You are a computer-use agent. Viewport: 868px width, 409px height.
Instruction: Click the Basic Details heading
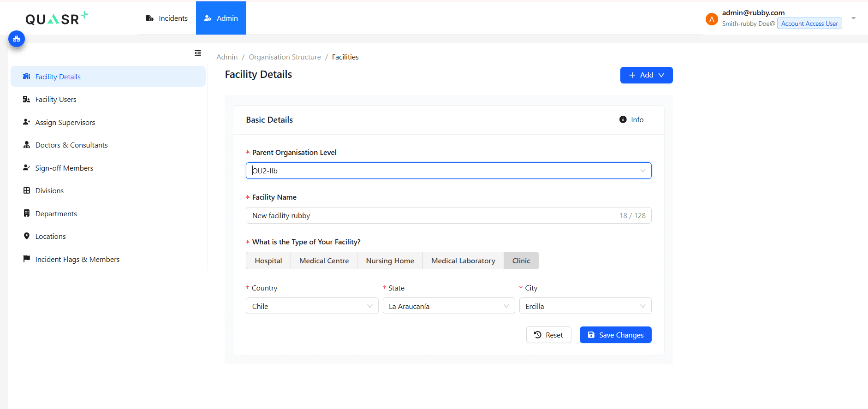[269, 119]
